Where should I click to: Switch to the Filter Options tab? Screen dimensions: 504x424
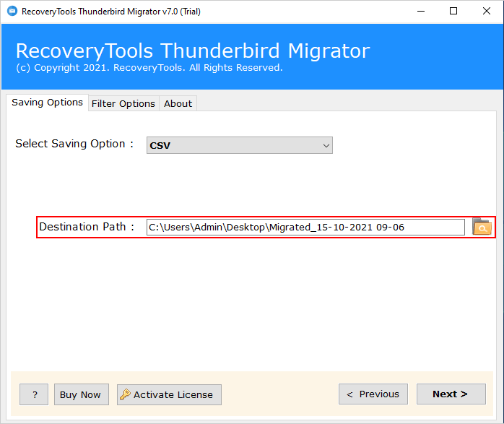click(123, 104)
